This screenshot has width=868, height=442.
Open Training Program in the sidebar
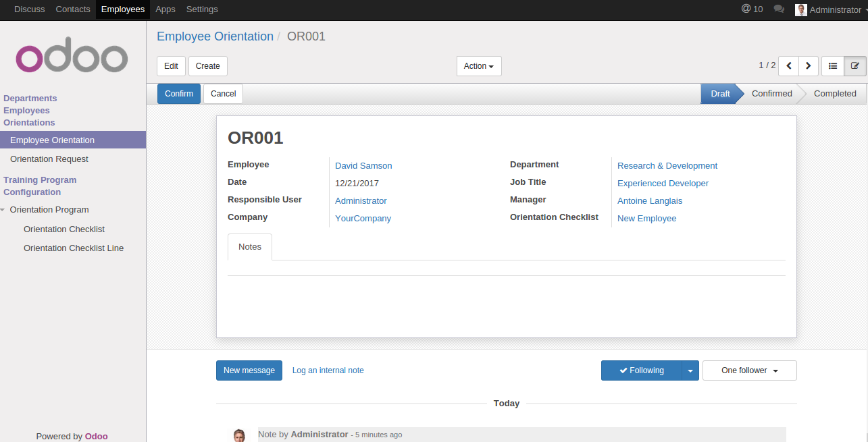tap(40, 180)
